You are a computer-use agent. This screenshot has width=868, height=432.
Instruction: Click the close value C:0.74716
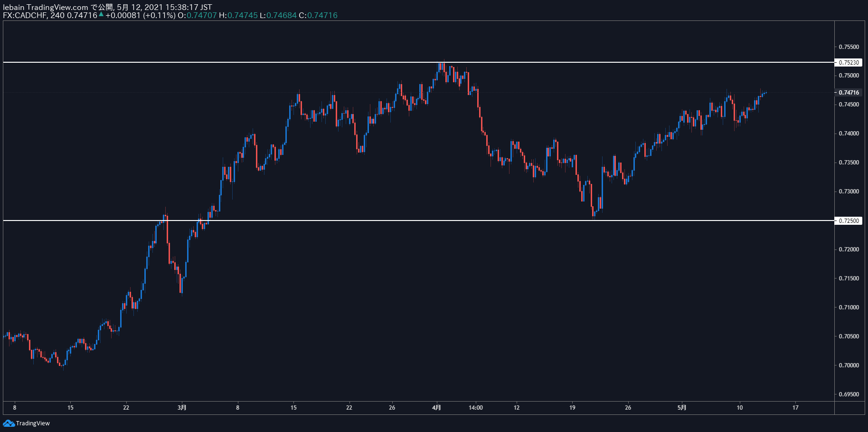click(318, 15)
